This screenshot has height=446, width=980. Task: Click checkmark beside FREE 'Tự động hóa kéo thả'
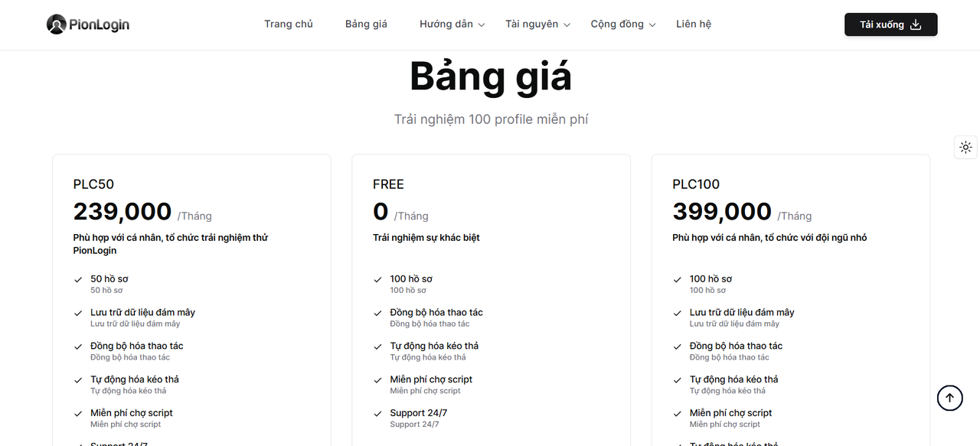(377, 347)
